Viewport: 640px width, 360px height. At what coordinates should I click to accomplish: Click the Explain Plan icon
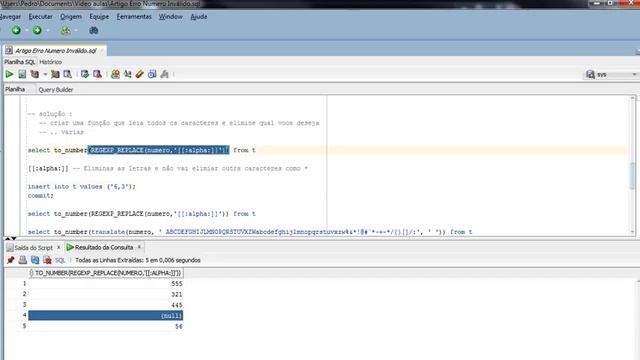[x=35, y=74]
